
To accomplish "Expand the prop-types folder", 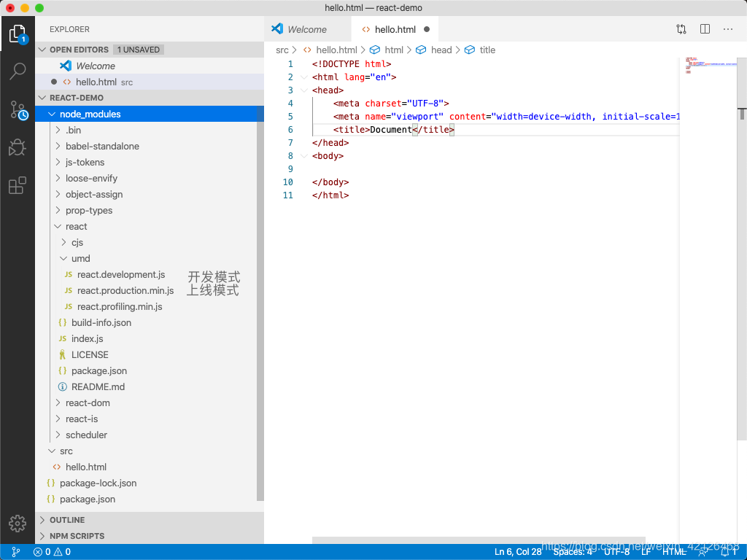I will (58, 211).
